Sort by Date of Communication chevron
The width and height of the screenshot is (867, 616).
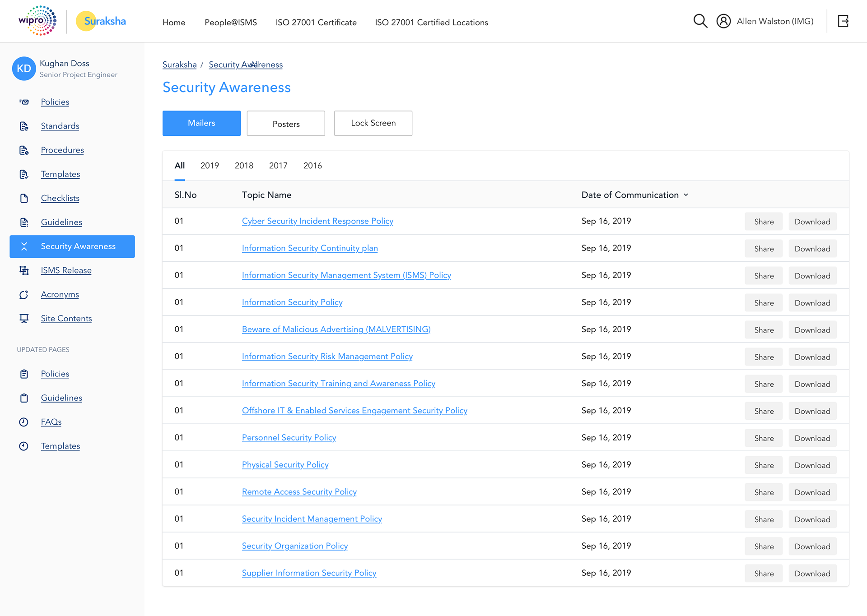(686, 195)
